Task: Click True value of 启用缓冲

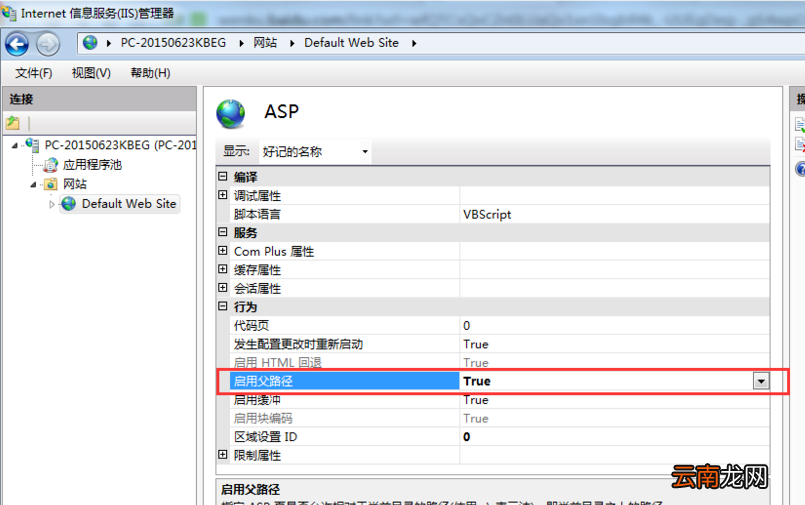Action: [x=476, y=400]
